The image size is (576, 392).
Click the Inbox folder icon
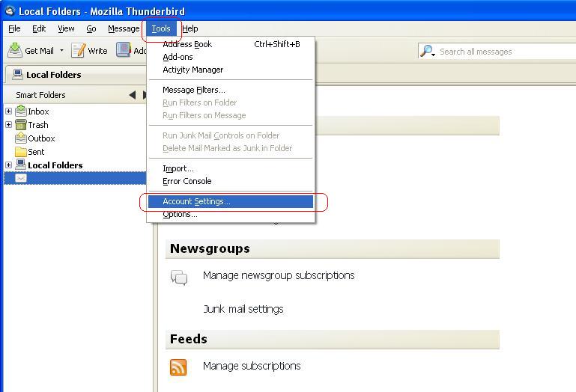pos(21,111)
